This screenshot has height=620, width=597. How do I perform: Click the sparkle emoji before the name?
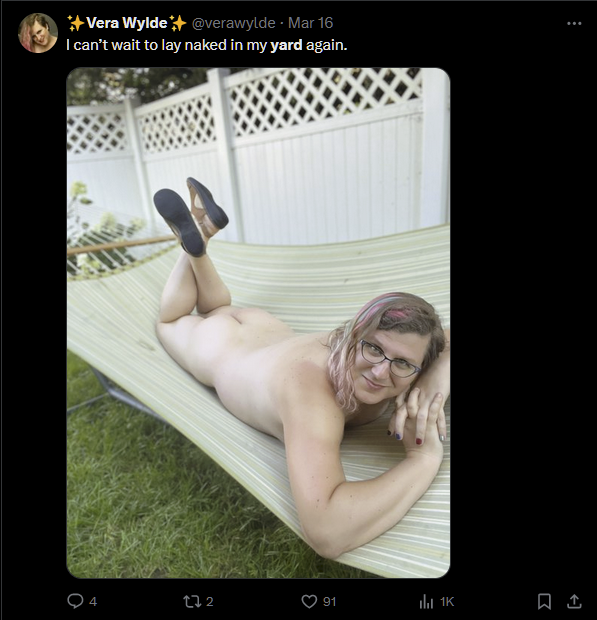pyautogui.click(x=76, y=23)
